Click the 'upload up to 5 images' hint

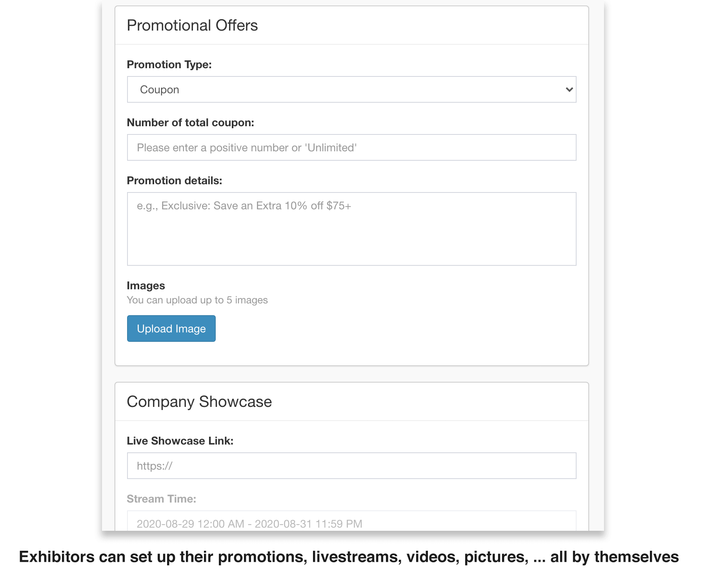click(197, 300)
